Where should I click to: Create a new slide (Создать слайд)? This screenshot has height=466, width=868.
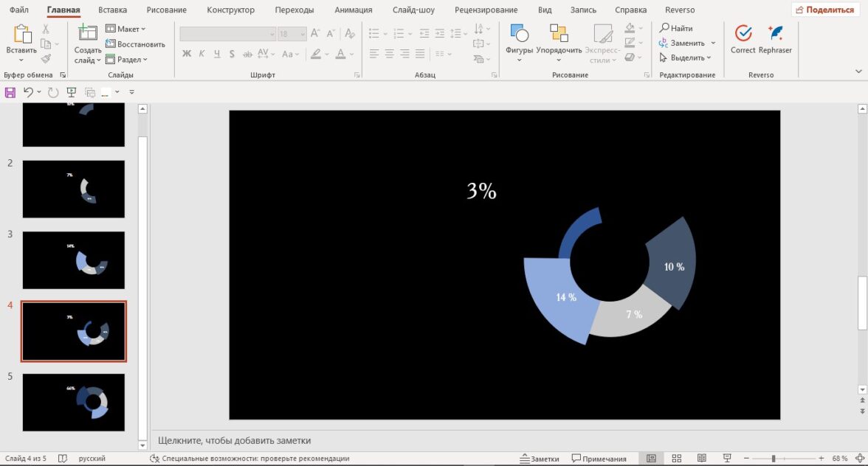coord(88,37)
